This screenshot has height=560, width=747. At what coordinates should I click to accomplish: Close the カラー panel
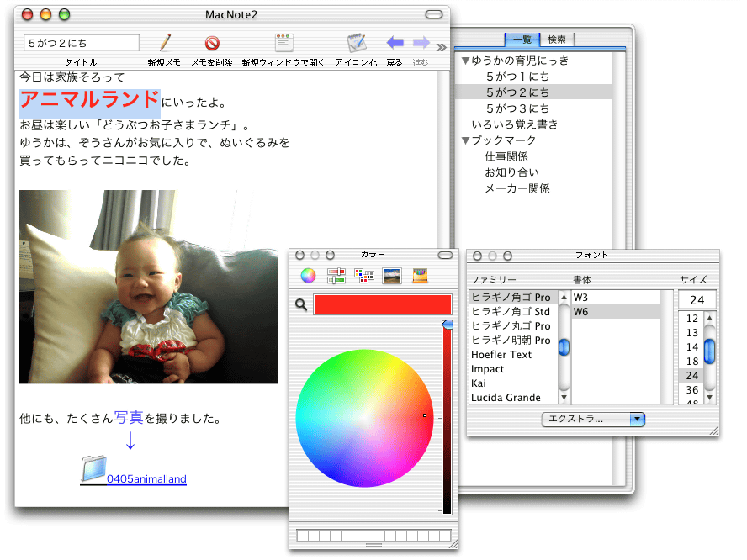(x=299, y=256)
